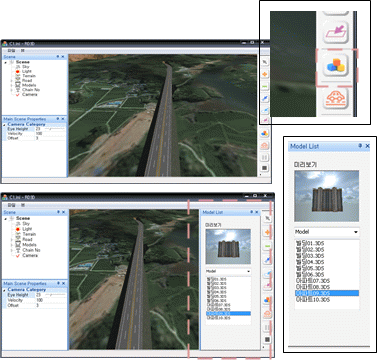Click the building preview thumbnail in enlarged Model List
Viewport: 381px width, 361px height.
click(327, 196)
